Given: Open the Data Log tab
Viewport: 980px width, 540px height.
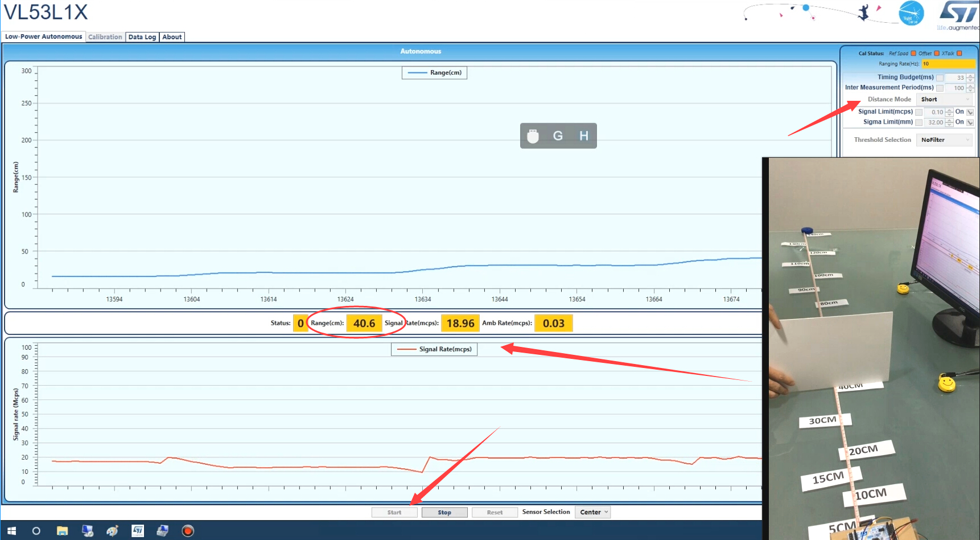Looking at the screenshot, I should coord(142,37).
